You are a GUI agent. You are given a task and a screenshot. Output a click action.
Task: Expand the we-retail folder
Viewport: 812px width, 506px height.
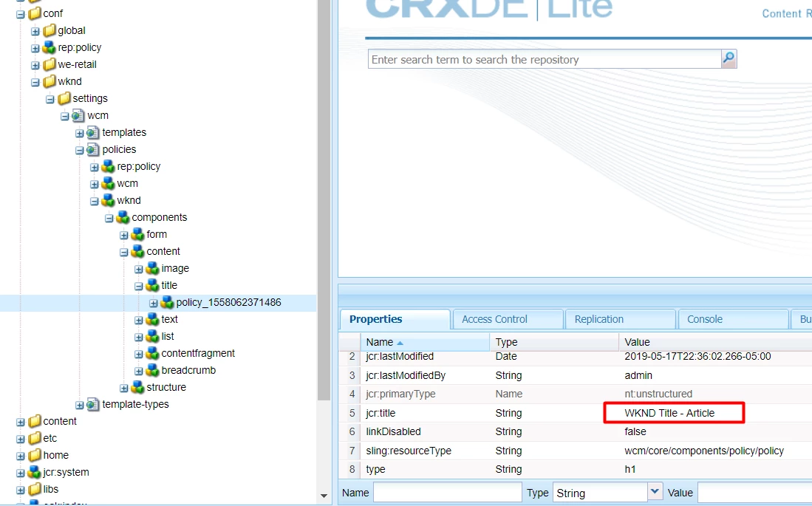tap(35, 65)
